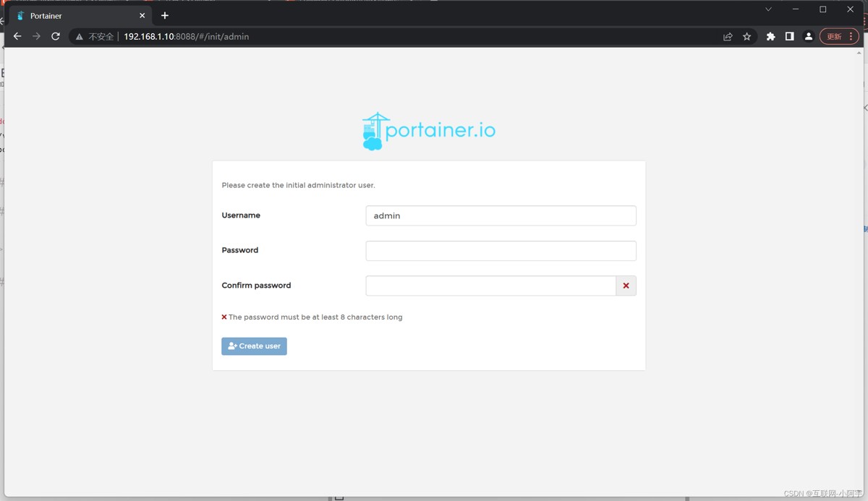Open the new tab plus button

point(165,15)
